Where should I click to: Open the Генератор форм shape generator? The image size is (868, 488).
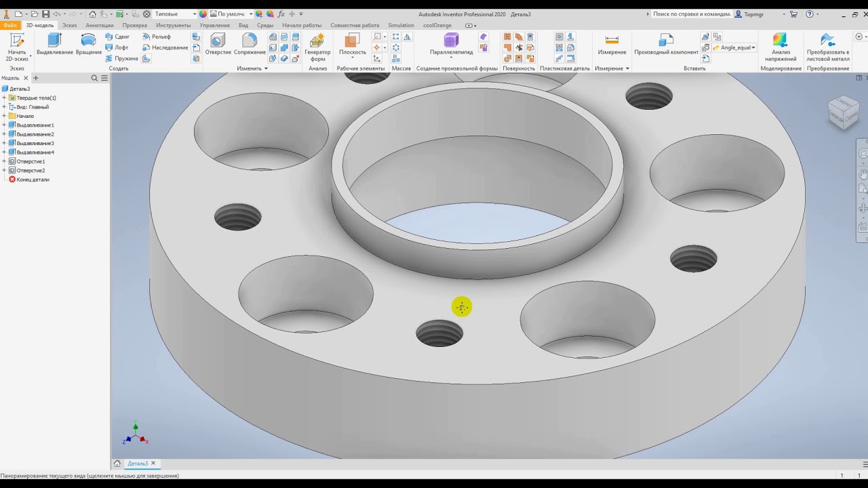tap(317, 47)
